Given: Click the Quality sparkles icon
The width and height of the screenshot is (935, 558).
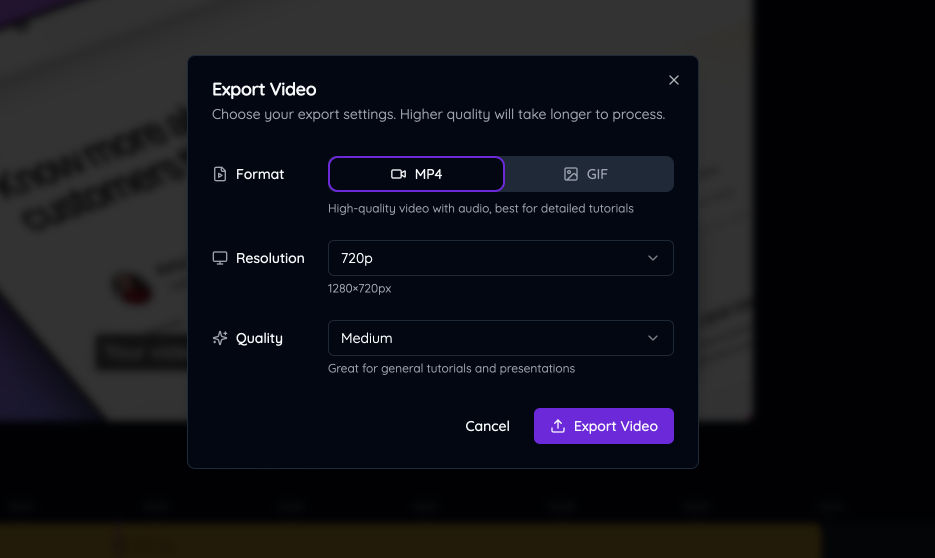Looking at the screenshot, I should pos(220,338).
